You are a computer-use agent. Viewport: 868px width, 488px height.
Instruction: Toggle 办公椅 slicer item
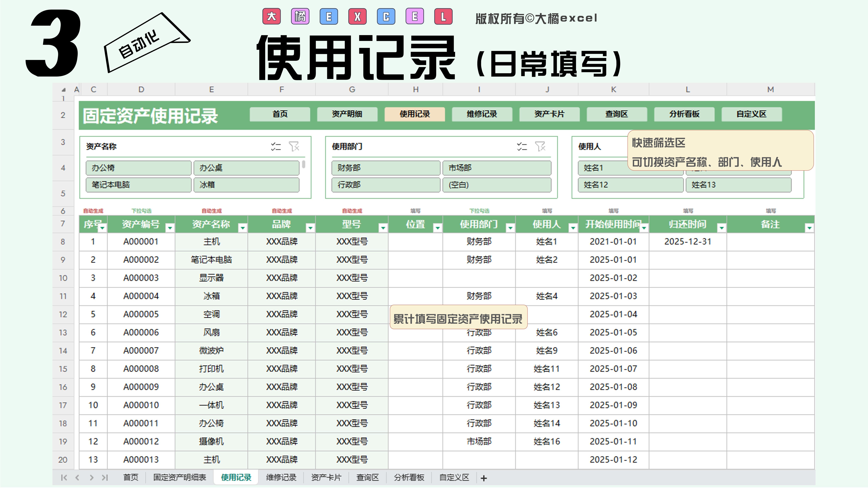pos(138,168)
